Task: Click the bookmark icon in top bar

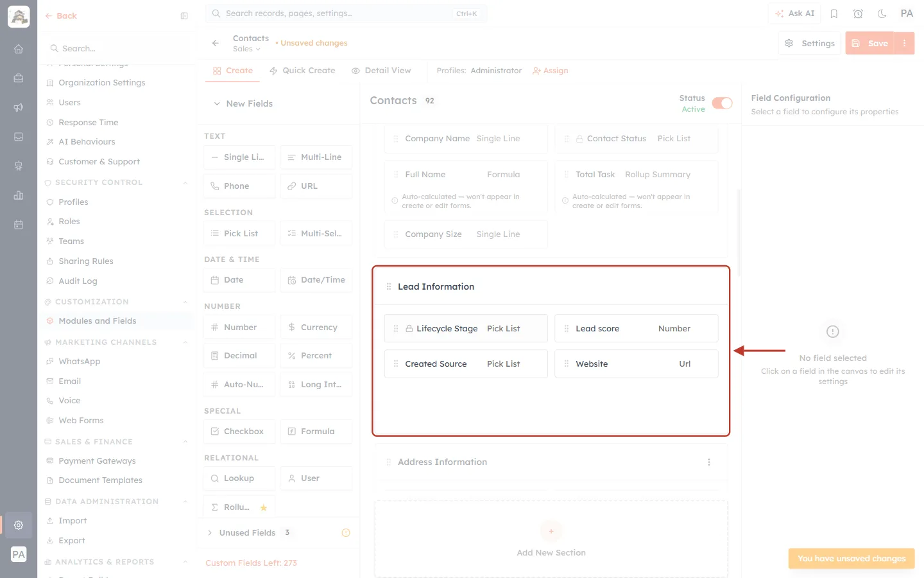Action: 834,13
